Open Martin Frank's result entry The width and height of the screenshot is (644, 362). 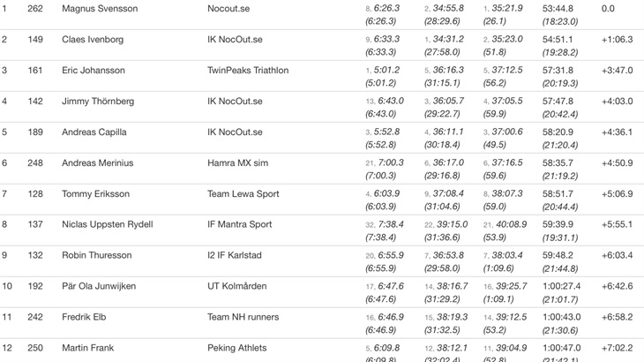(87, 349)
